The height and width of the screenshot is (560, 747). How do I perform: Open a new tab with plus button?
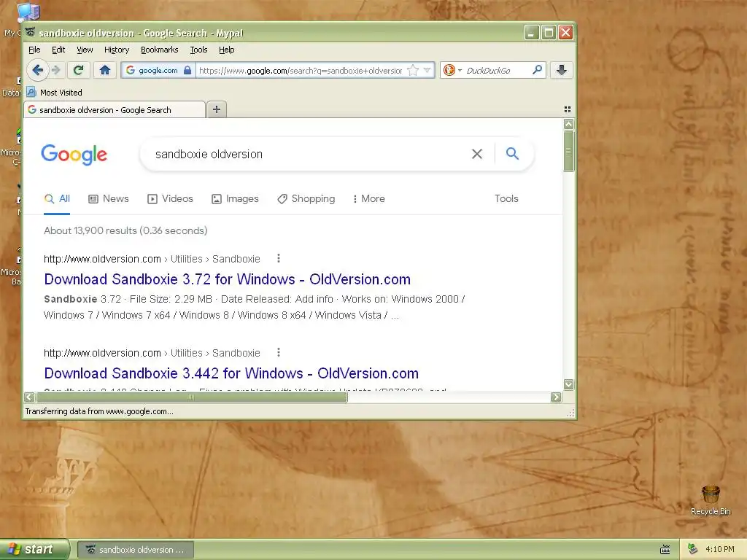point(216,109)
